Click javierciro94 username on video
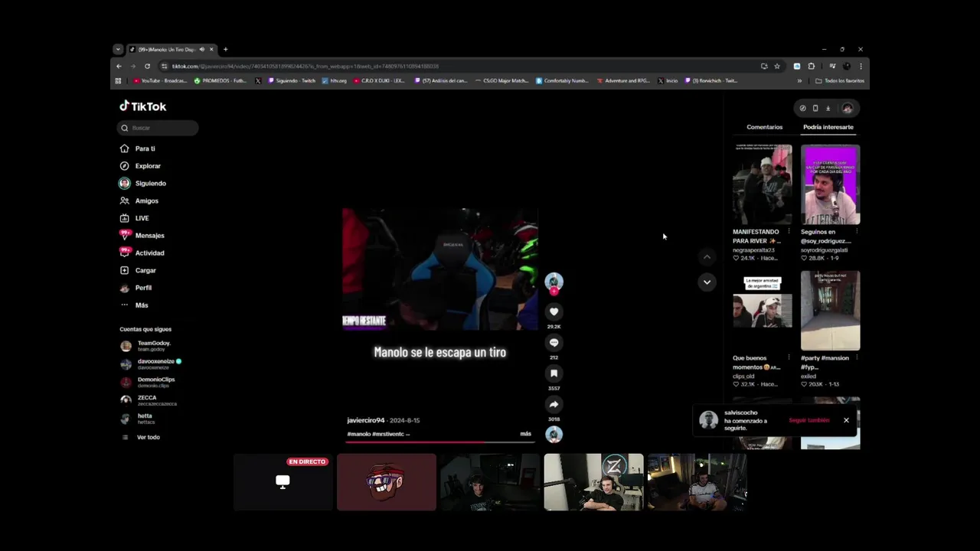This screenshot has height=551, width=980. tap(366, 420)
